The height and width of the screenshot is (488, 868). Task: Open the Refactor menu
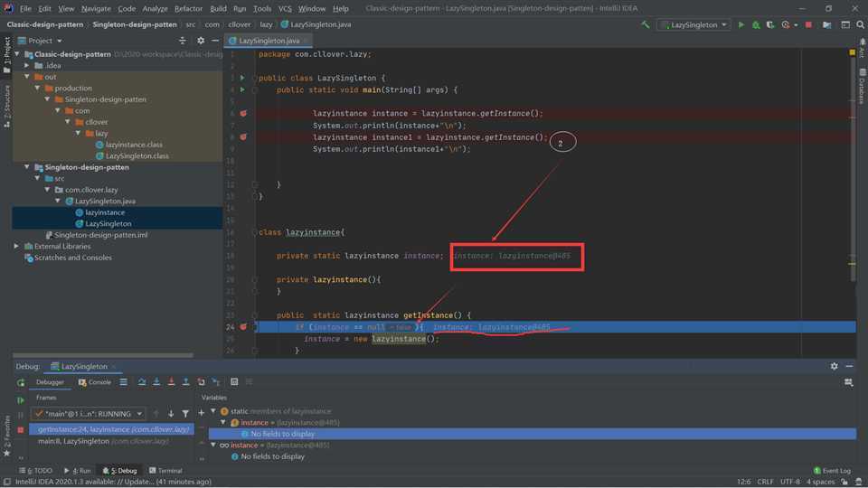188,8
